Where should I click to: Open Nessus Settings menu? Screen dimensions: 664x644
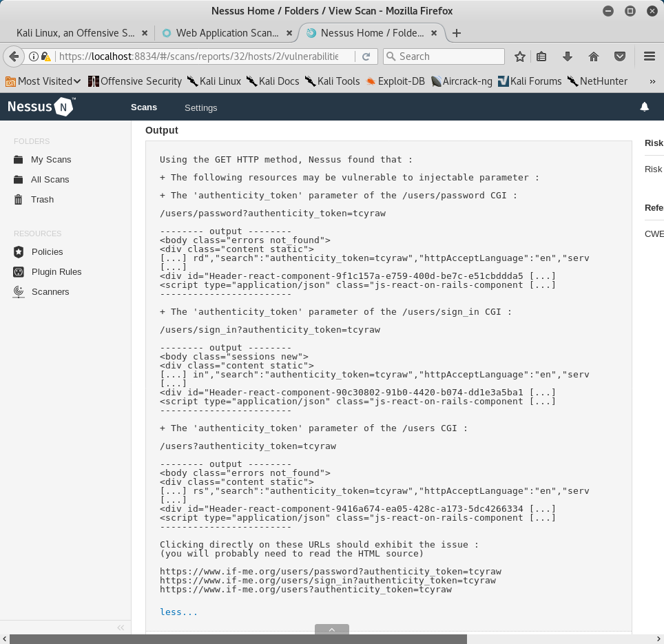click(200, 108)
